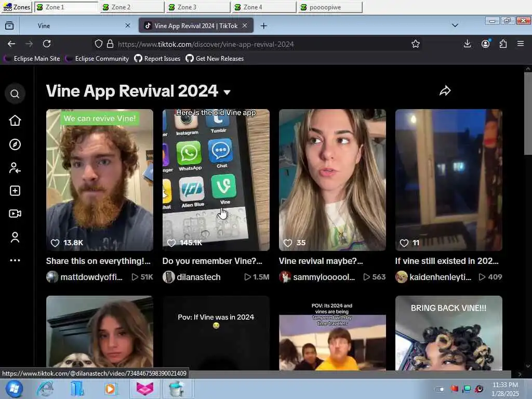
Task: Click 'If vine still existed in 202...' caption
Action: pyautogui.click(x=447, y=261)
